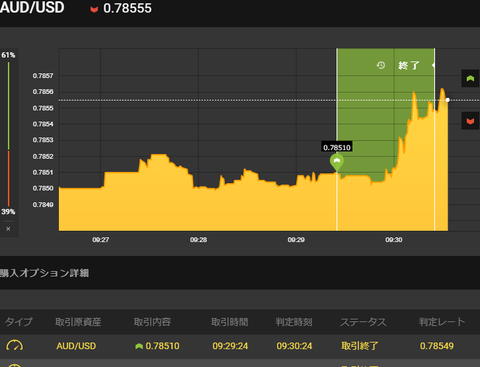480x367 pixels.
Task: Click the red down-arrow Low button
Action: [470, 121]
